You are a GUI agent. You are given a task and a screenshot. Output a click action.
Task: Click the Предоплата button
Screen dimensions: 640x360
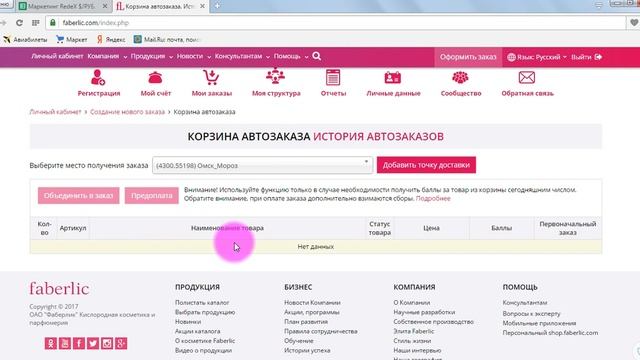click(x=151, y=196)
